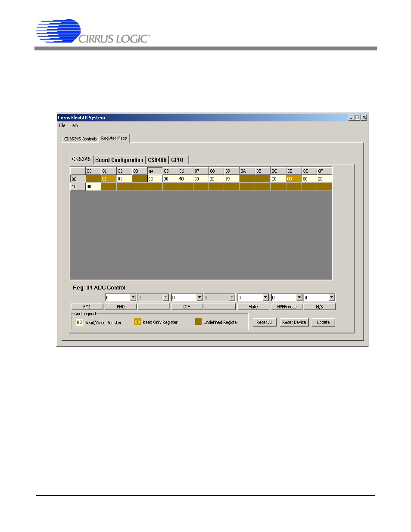The image size is (411, 532).
Task: Open the Board Configuration tab
Action: (119, 160)
